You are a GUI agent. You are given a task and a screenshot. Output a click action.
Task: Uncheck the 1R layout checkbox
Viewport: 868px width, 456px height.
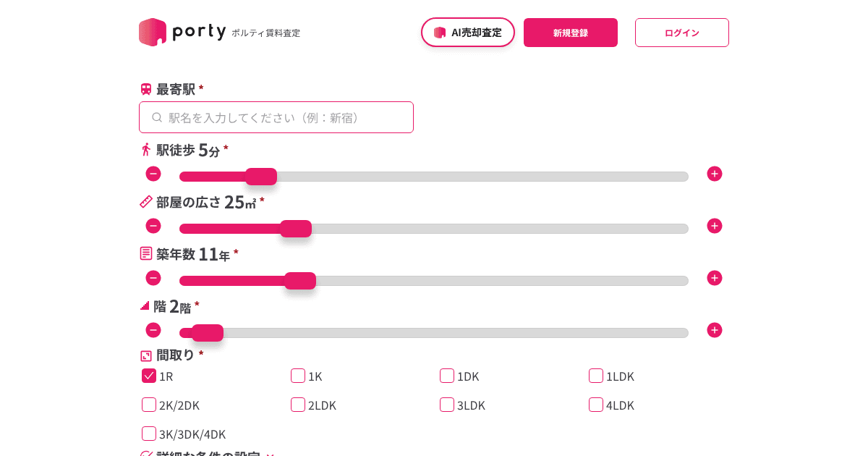tap(149, 376)
